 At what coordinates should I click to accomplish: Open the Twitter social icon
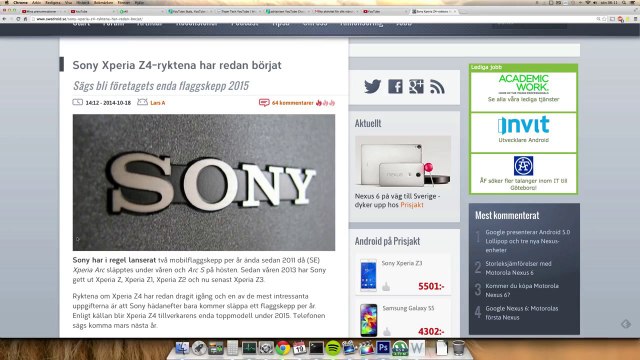tap(372, 87)
